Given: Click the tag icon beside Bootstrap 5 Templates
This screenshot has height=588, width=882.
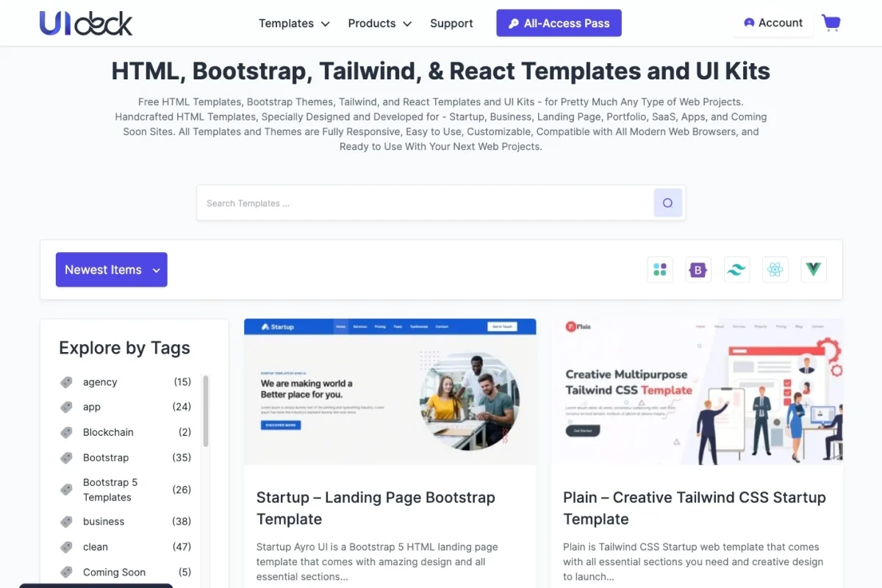Looking at the screenshot, I should 66,490.
